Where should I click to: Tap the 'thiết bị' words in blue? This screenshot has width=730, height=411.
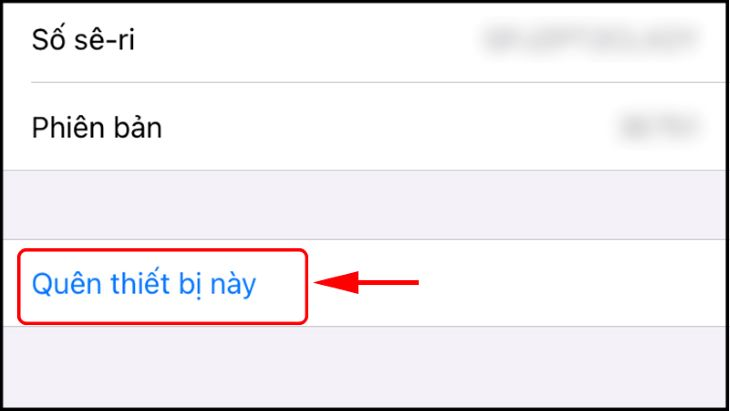[154, 283]
